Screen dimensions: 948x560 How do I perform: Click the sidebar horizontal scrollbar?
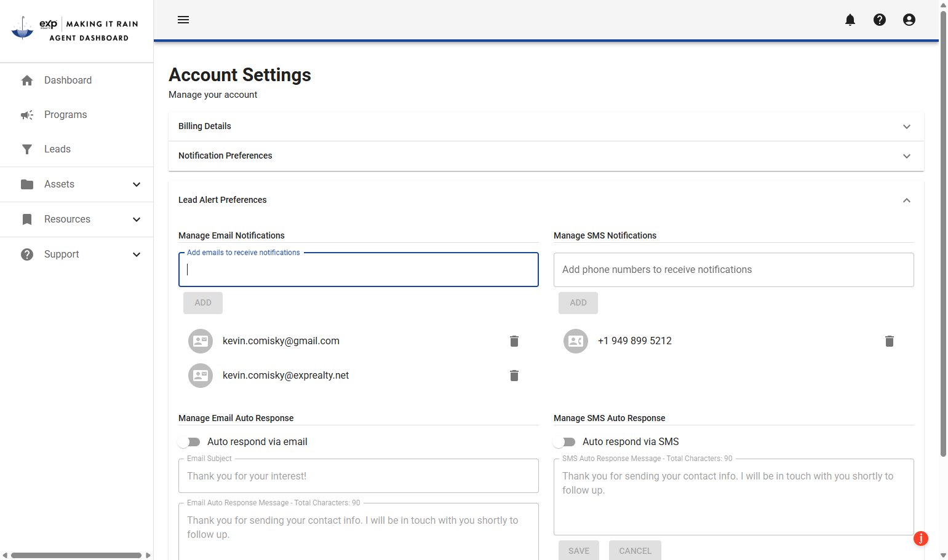pos(76,555)
